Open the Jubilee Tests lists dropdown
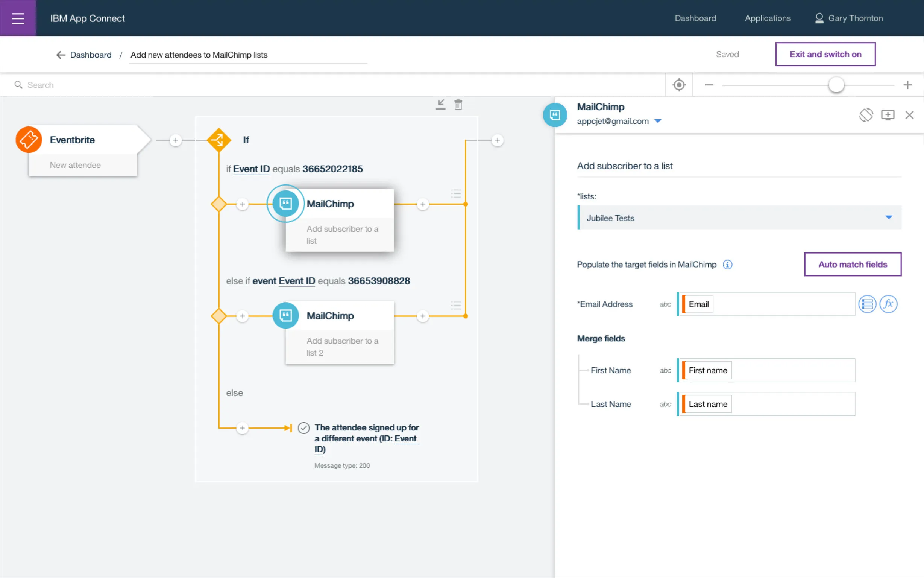The height and width of the screenshot is (578, 924). point(739,218)
